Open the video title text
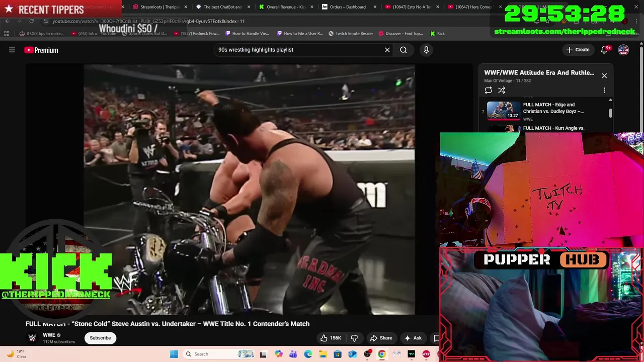644x362 pixels. click(x=168, y=324)
